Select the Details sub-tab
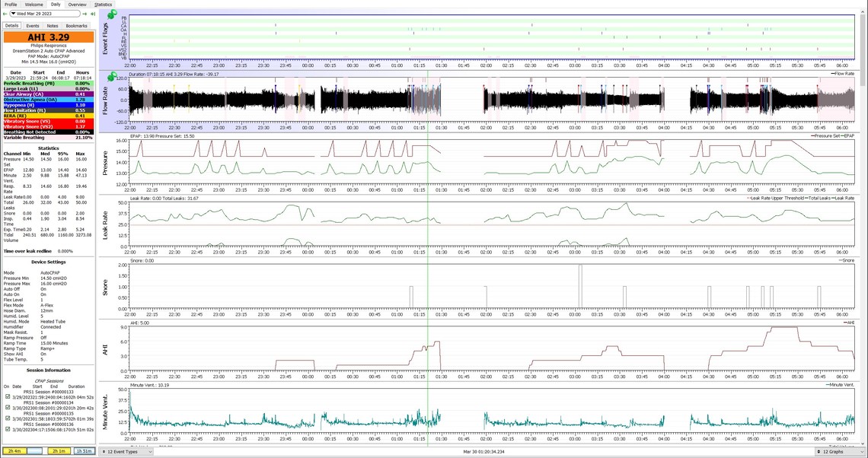 (x=11, y=25)
